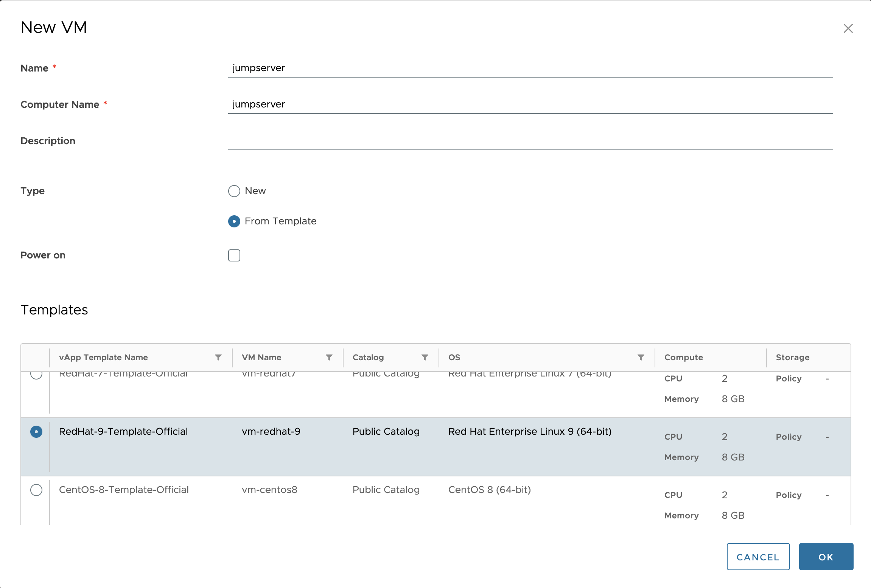Select the New type radio button
The height and width of the screenshot is (588, 871).
point(234,191)
